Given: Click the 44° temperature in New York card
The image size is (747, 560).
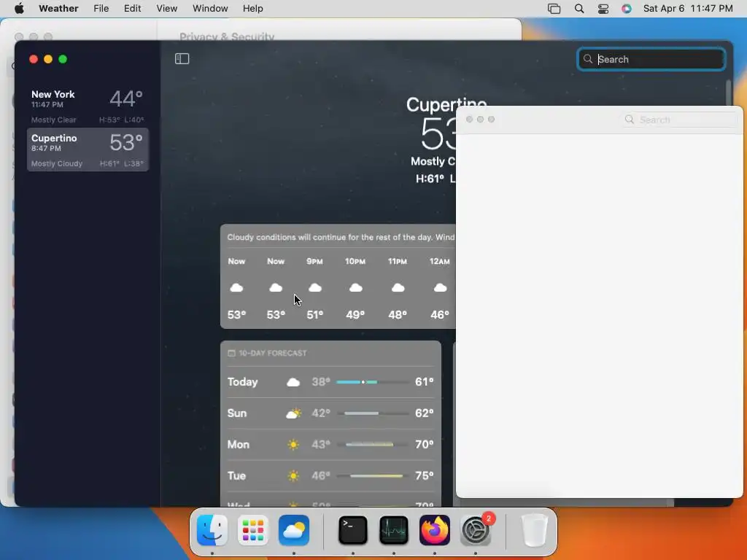Looking at the screenshot, I should [x=126, y=99].
